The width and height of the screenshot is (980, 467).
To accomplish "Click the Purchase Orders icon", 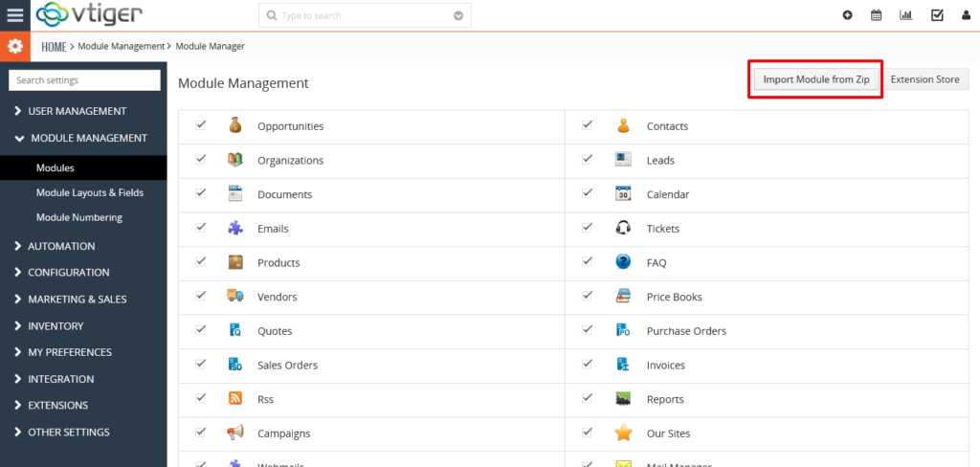I will click(x=623, y=330).
